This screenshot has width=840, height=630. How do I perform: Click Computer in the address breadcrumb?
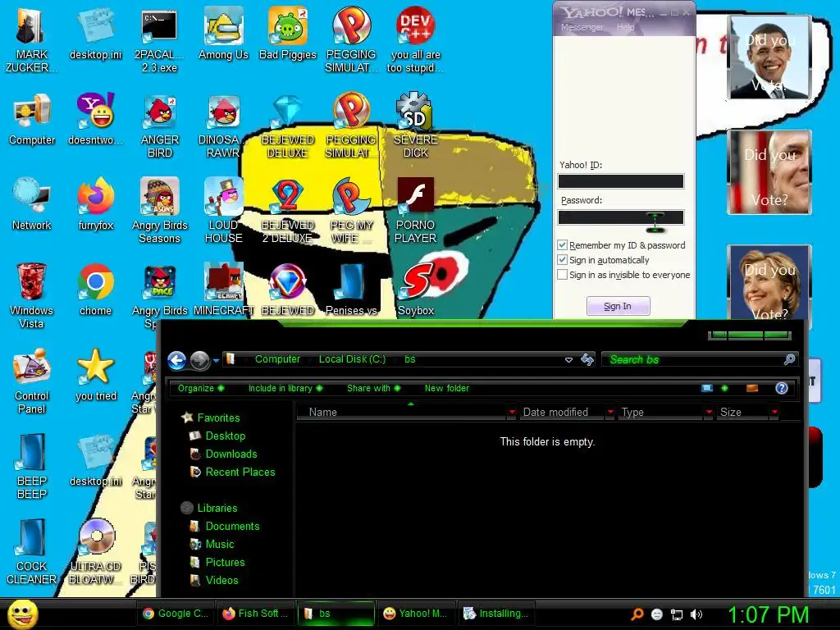277,359
